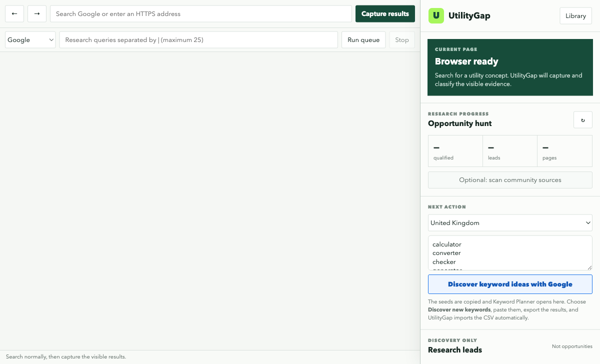Click the Not opportunities label
The height and width of the screenshot is (364, 600).
[x=572, y=346]
